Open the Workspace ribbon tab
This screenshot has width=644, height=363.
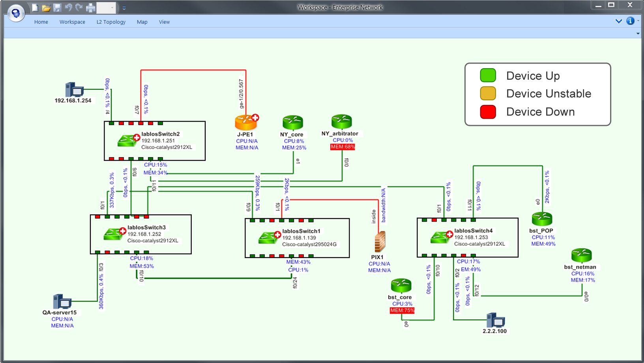tap(72, 22)
